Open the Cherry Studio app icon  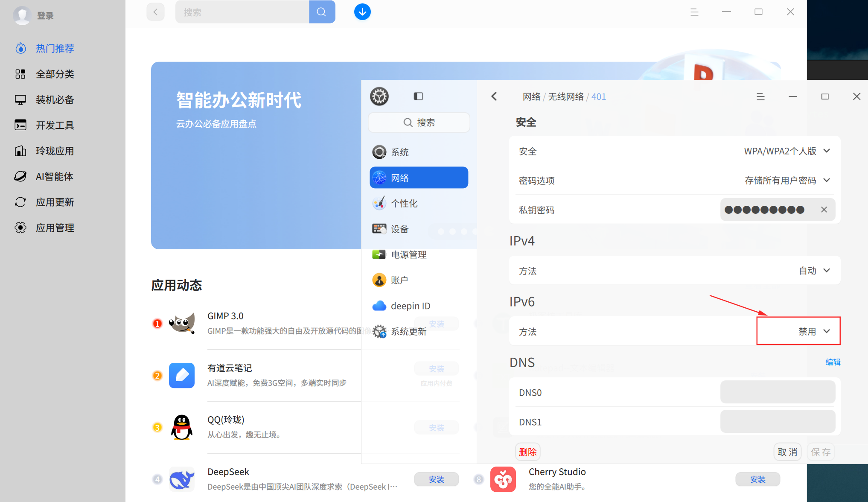[x=503, y=479]
